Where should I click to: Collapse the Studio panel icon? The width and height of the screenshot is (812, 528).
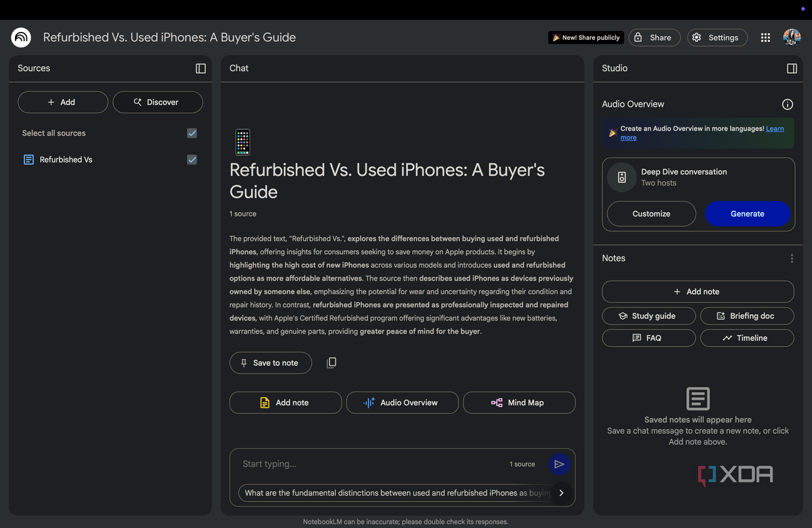click(x=792, y=68)
